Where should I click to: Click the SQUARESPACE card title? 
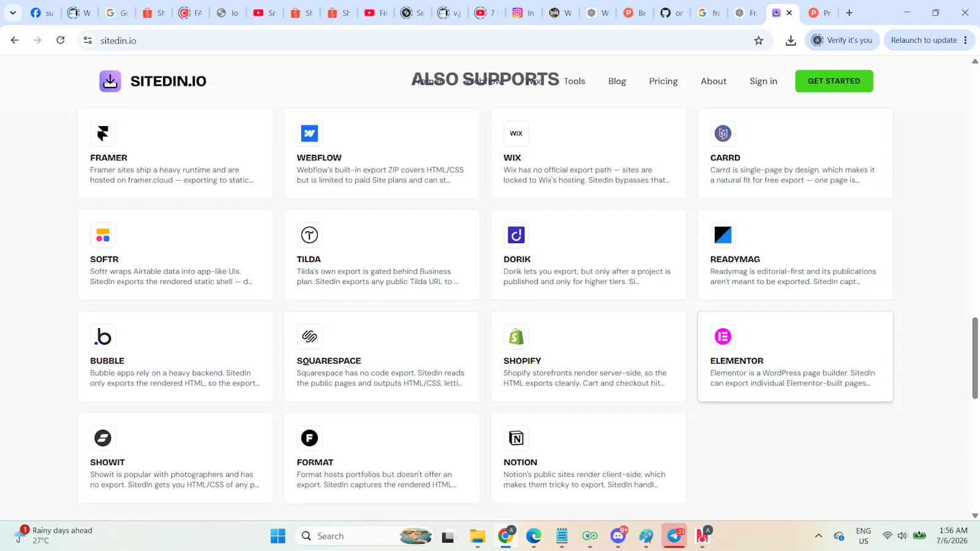coord(329,361)
